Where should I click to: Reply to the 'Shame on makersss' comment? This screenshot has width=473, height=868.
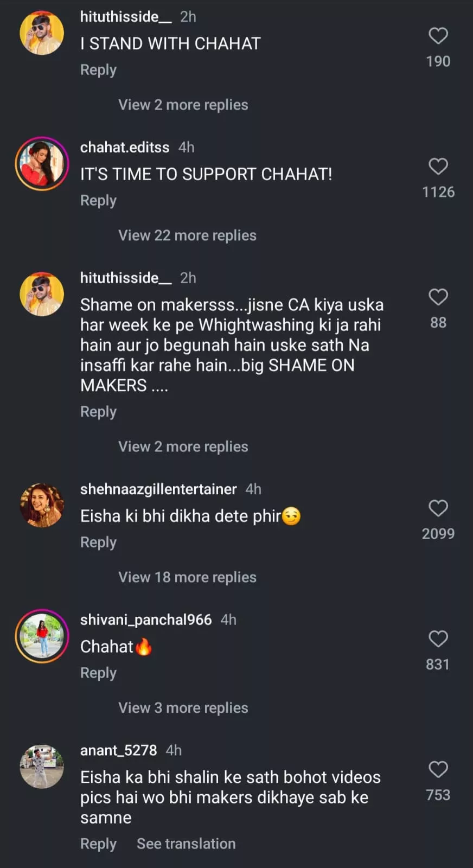coord(98,412)
